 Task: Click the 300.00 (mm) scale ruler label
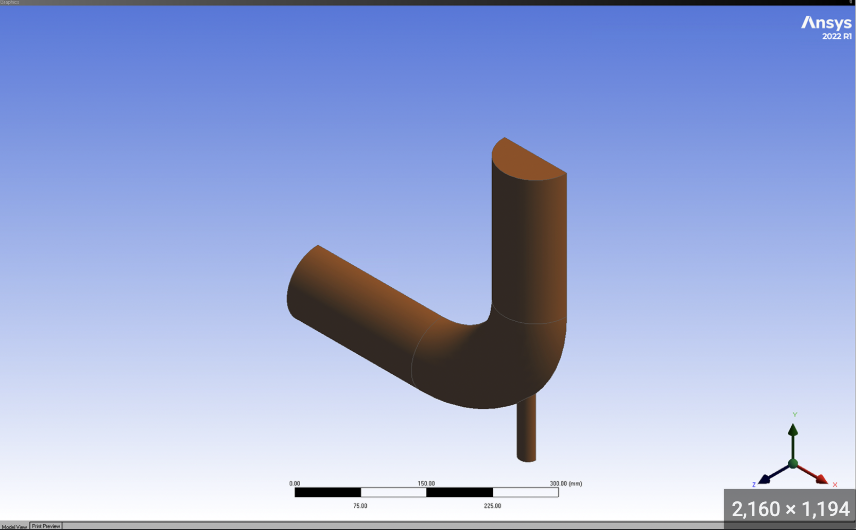(x=566, y=484)
